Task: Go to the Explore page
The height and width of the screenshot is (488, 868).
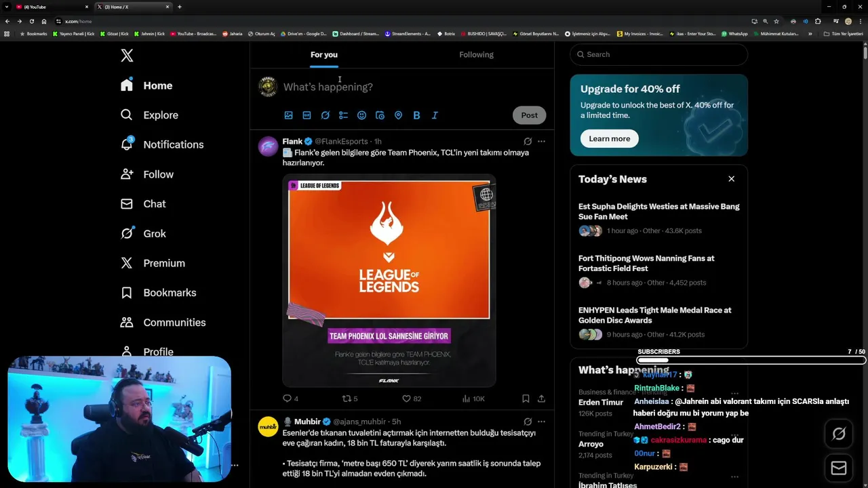Action: tap(149, 115)
